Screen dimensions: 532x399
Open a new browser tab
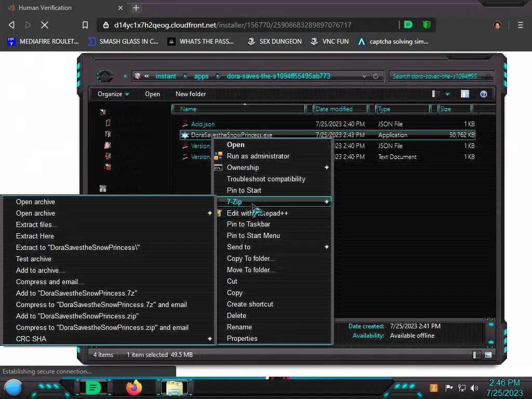click(136, 8)
